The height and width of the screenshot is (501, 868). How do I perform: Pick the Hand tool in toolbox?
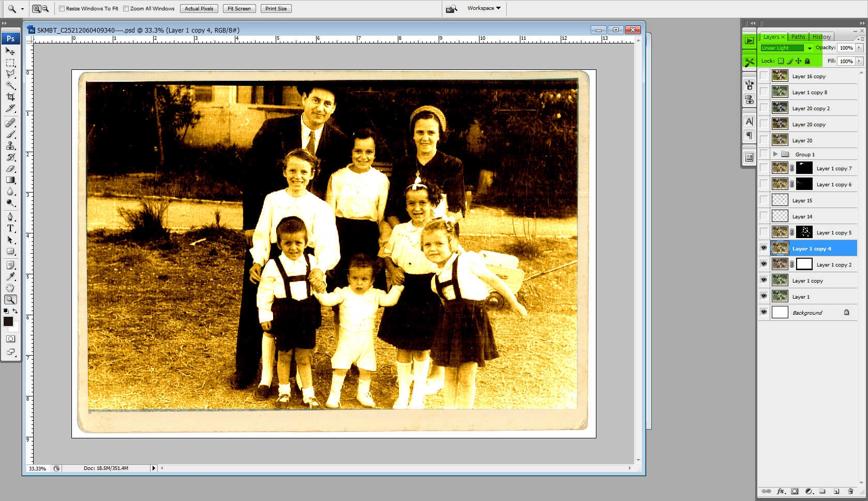coord(10,288)
